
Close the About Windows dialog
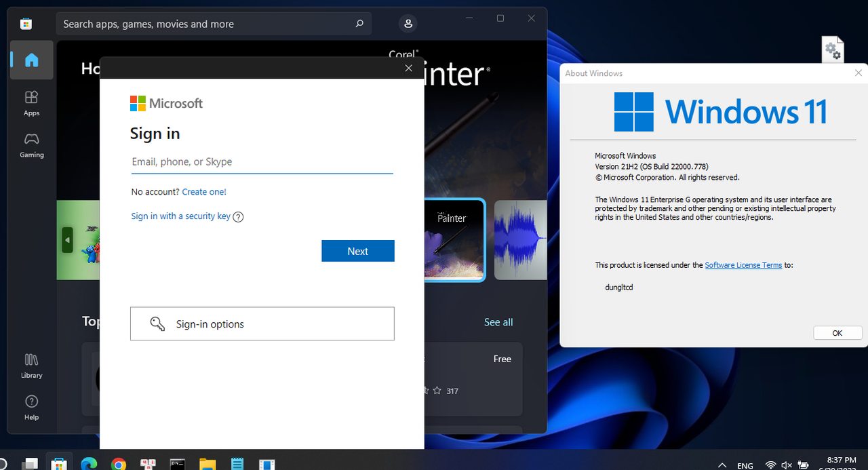point(859,73)
